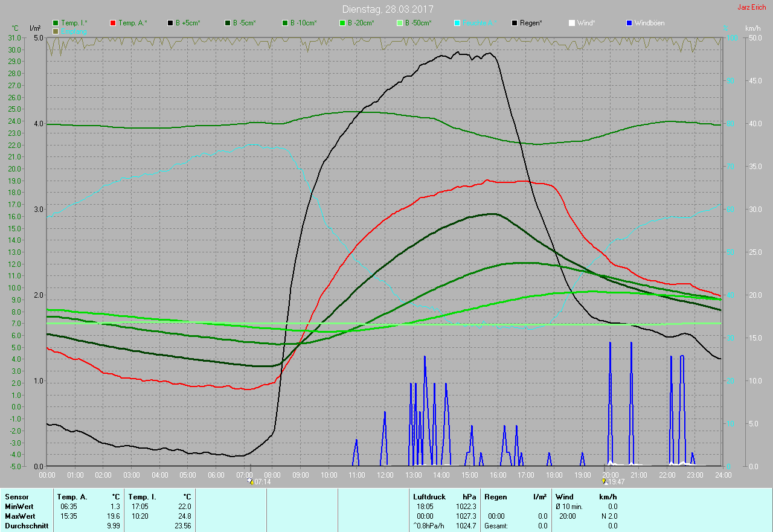Click the green Temp. I. legend swatch
The width and height of the screenshot is (773, 532).
(x=56, y=23)
